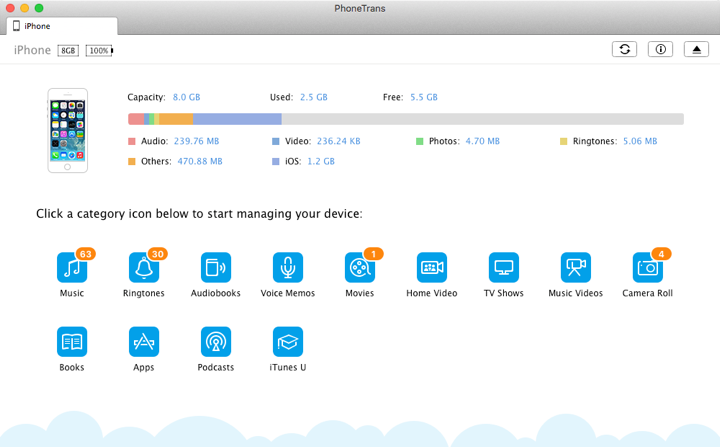Image resolution: width=720 pixels, height=447 pixels.
Task: Show device info with the info button
Action: click(x=660, y=49)
